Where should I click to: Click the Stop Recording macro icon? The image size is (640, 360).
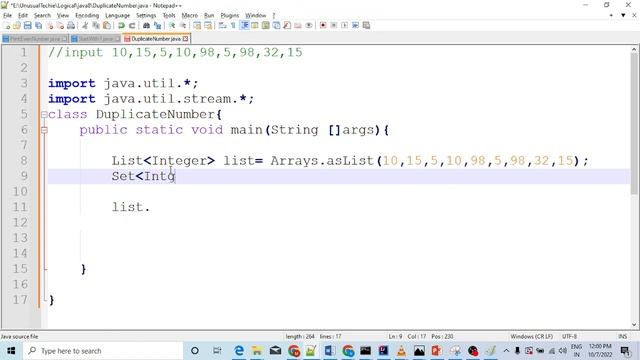(x=333, y=26)
